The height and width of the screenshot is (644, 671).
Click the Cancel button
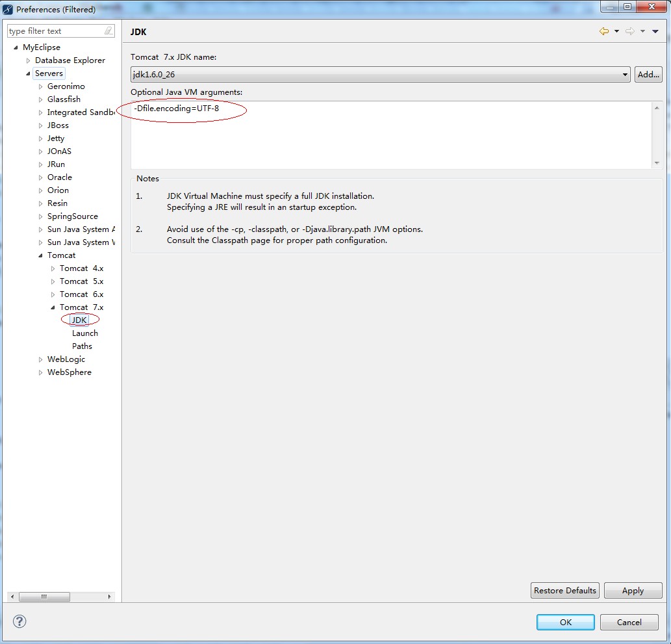[629, 622]
